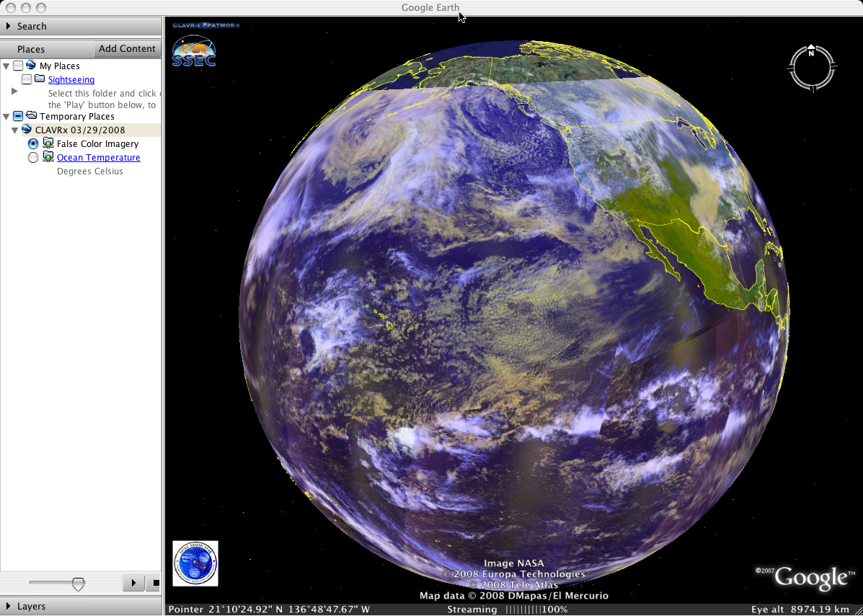The width and height of the screenshot is (863, 616).
Task: Click the opacity slider handle
Action: pos(79,584)
